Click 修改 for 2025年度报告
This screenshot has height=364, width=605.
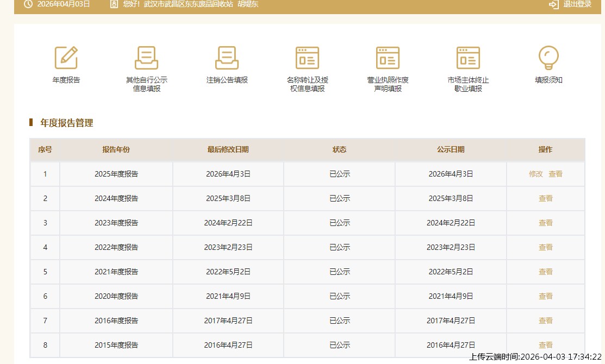tap(536, 174)
